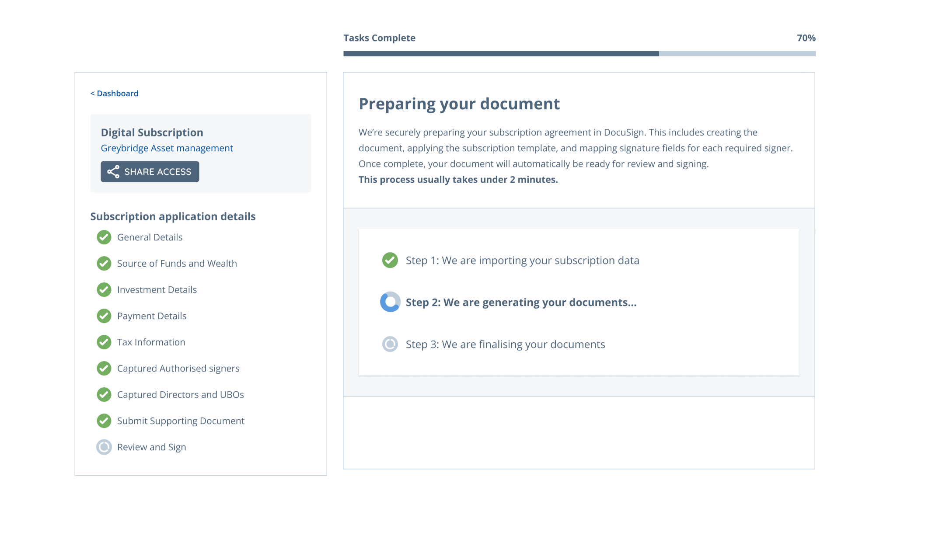Click check mark for Source of Funds and Wealth
Viewport: 939px width, 560px height.
pyautogui.click(x=104, y=264)
